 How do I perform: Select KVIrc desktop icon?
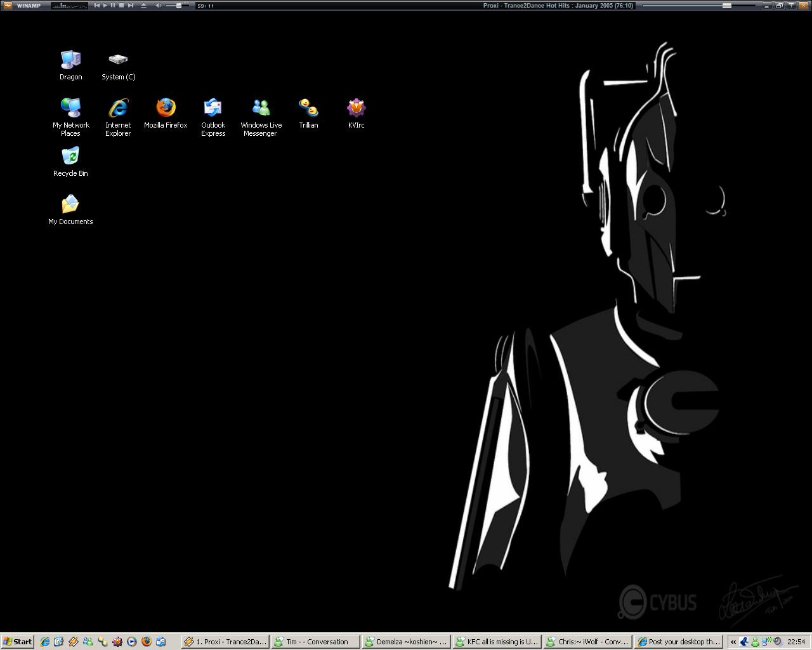coord(356,113)
